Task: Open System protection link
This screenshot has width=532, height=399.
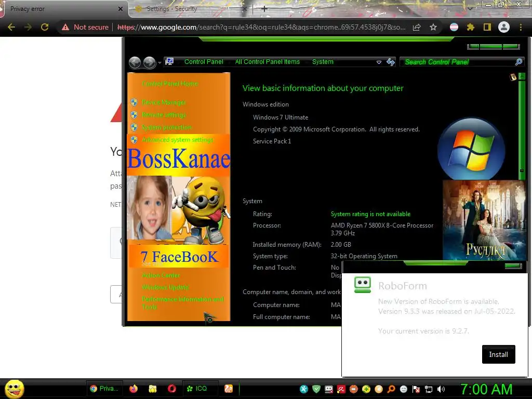Action: click(167, 127)
